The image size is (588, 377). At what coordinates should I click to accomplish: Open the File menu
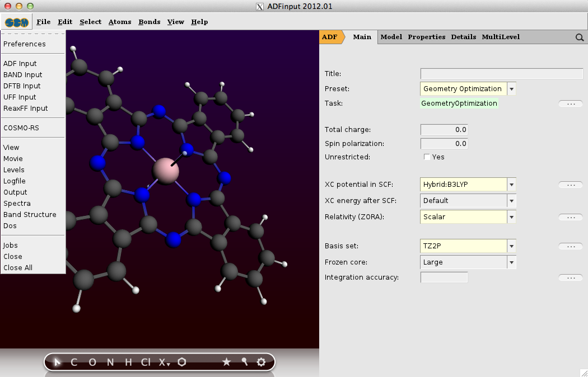[x=44, y=22]
